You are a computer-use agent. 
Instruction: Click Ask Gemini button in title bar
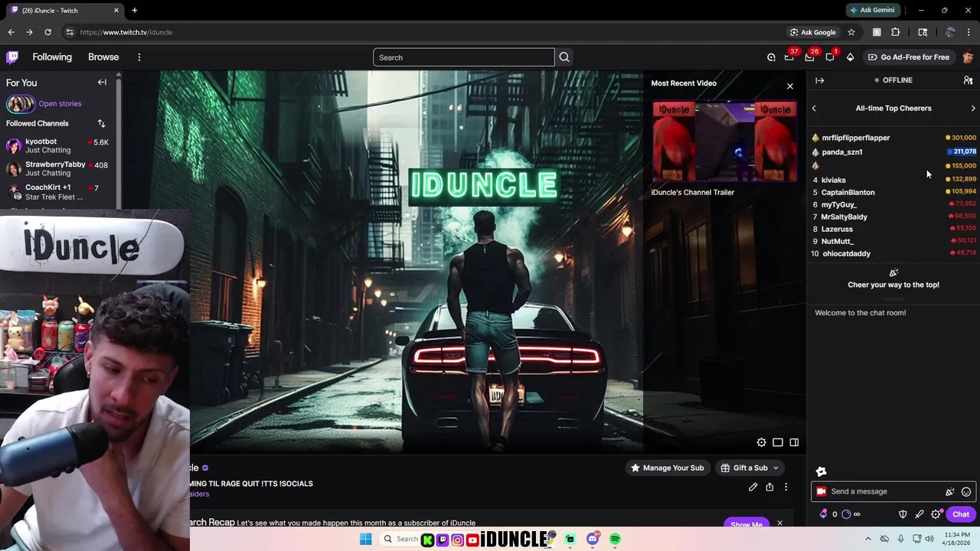(x=872, y=10)
